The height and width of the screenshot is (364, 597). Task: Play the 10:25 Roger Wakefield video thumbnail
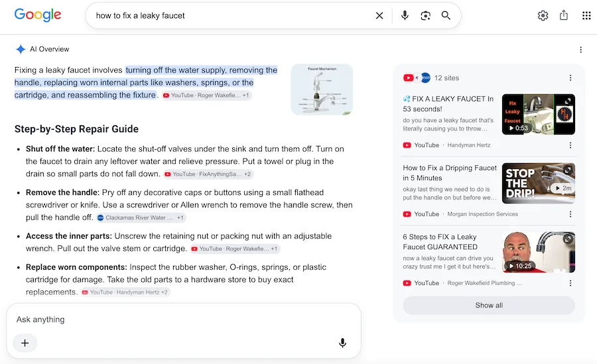539,252
